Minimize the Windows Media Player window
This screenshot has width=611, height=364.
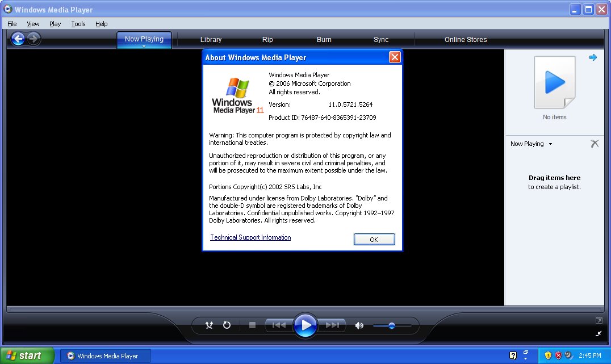[575, 9]
